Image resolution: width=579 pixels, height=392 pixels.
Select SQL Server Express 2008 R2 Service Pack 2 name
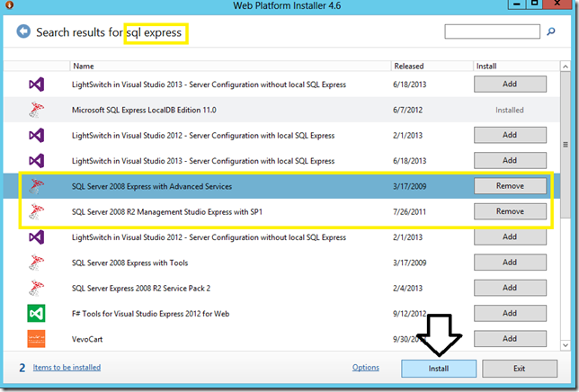click(141, 289)
